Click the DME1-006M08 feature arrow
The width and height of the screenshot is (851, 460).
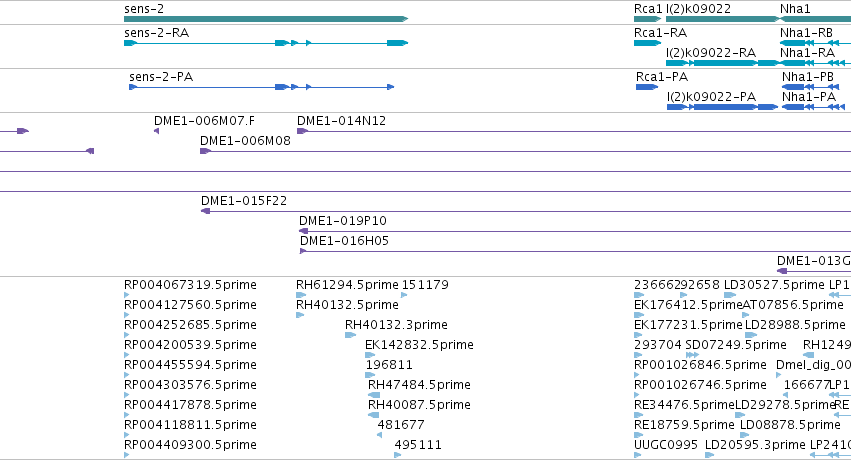coord(205,151)
